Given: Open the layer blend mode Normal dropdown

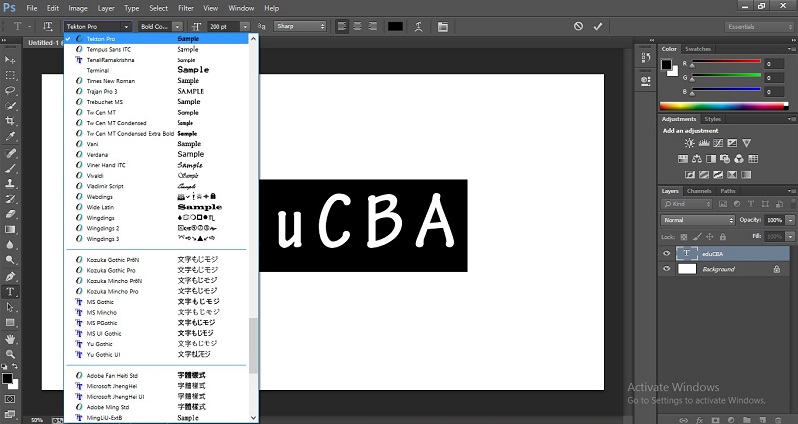Looking at the screenshot, I should [698, 220].
